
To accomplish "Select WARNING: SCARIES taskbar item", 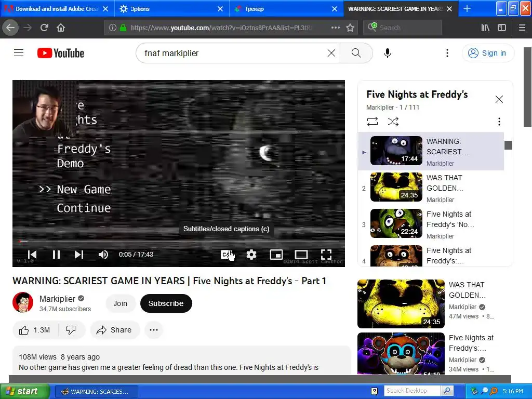I will [x=96, y=392].
